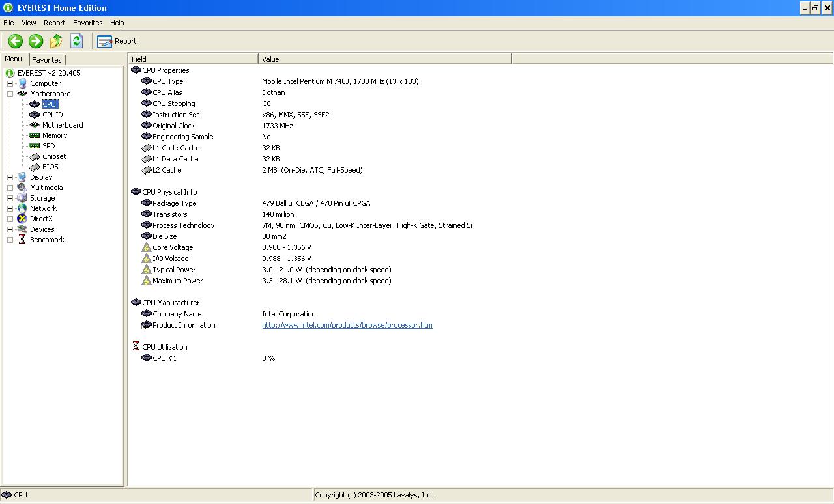Click the Display monitor icon in tree
Image resolution: width=834 pixels, height=504 pixels.
pos(23,177)
